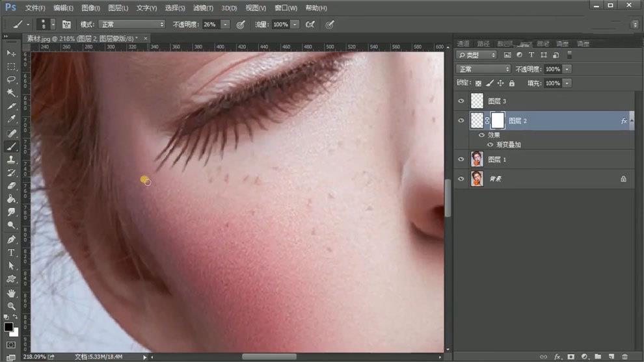Select the 图层 2 layer mask thumbnail
The height and width of the screenshot is (362, 644).
tap(498, 120)
